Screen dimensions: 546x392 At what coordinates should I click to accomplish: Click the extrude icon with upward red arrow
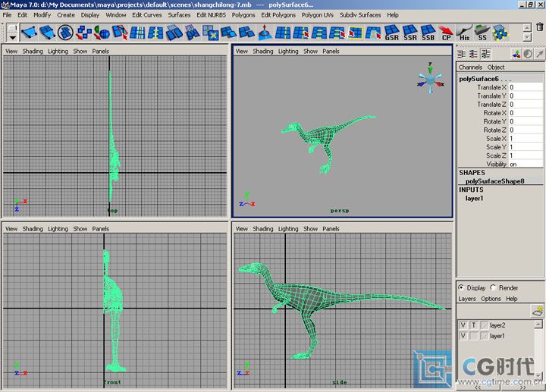pos(265,33)
